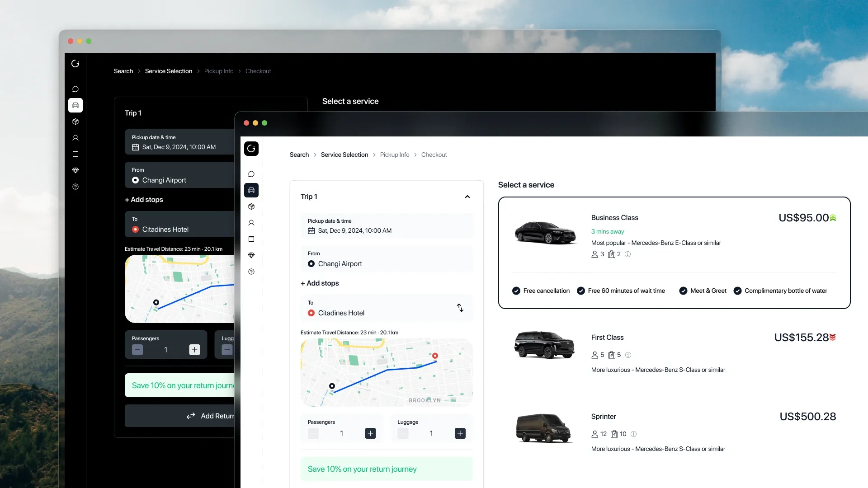The width and height of the screenshot is (868, 488).
Task: Open the package box icon in light sidebar
Action: (251, 206)
